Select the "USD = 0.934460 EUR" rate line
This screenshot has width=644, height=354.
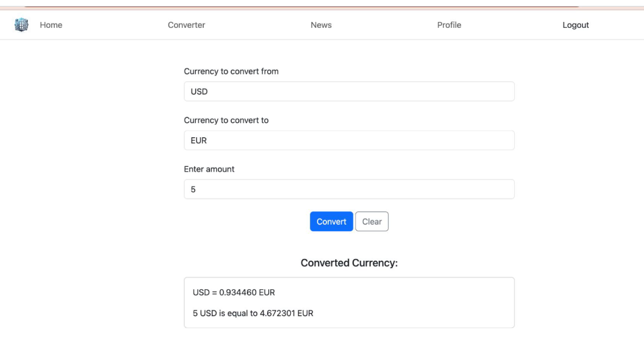coord(234,293)
